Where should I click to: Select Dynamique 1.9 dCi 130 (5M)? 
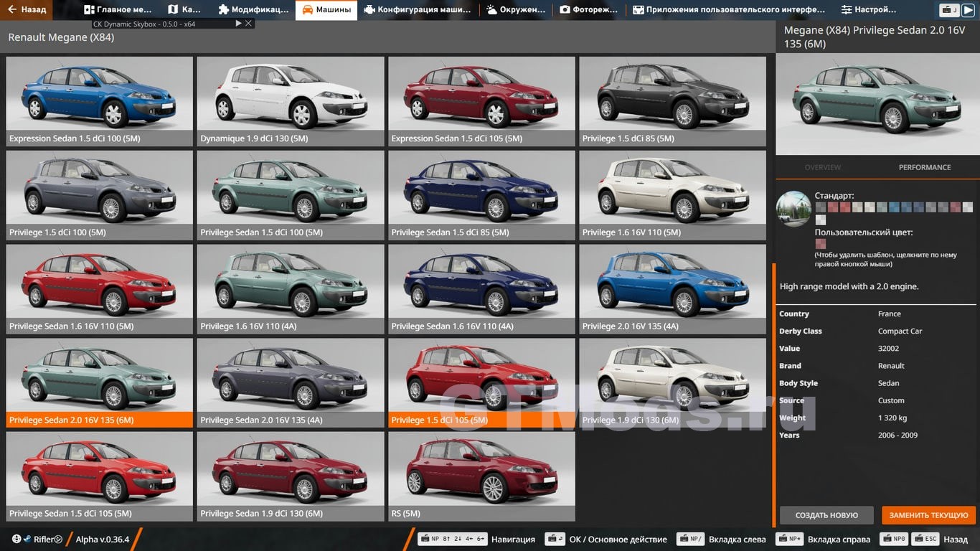[x=291, y=102]
